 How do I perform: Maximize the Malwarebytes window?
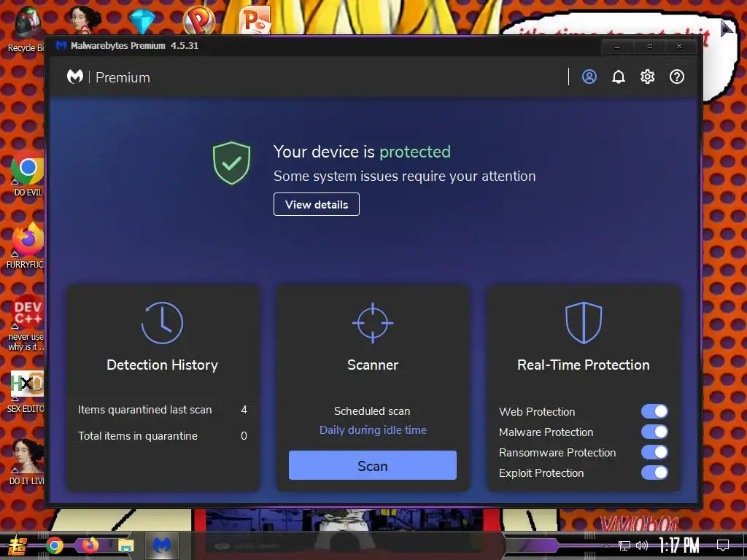click(649, 47)
